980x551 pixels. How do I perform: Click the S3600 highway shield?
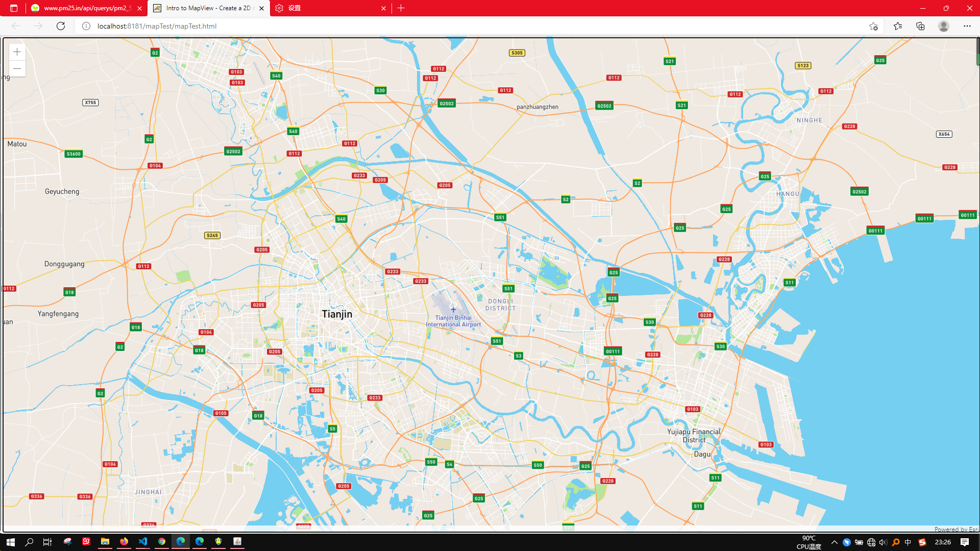pyautogui.click(x=73, y=154)
